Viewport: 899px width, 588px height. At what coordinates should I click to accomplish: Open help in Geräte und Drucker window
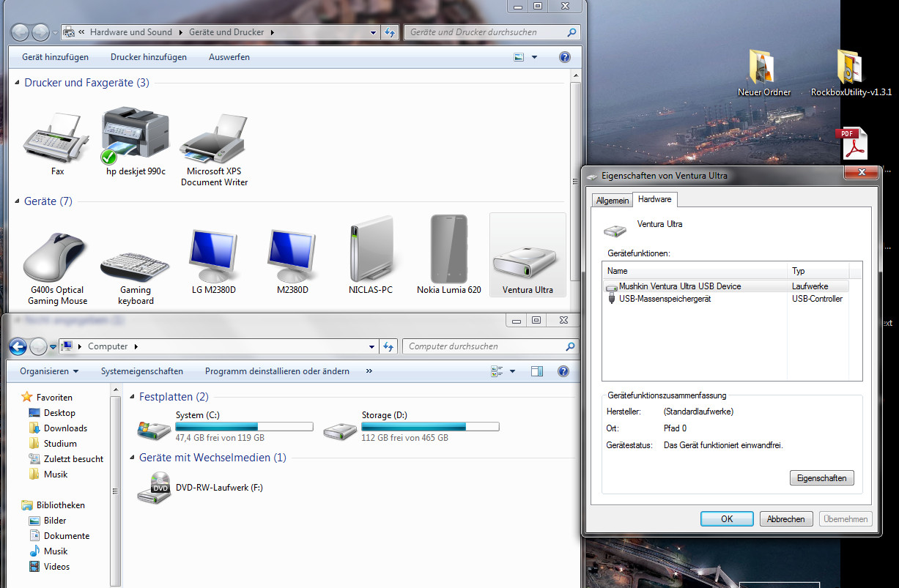pos(564,57)
